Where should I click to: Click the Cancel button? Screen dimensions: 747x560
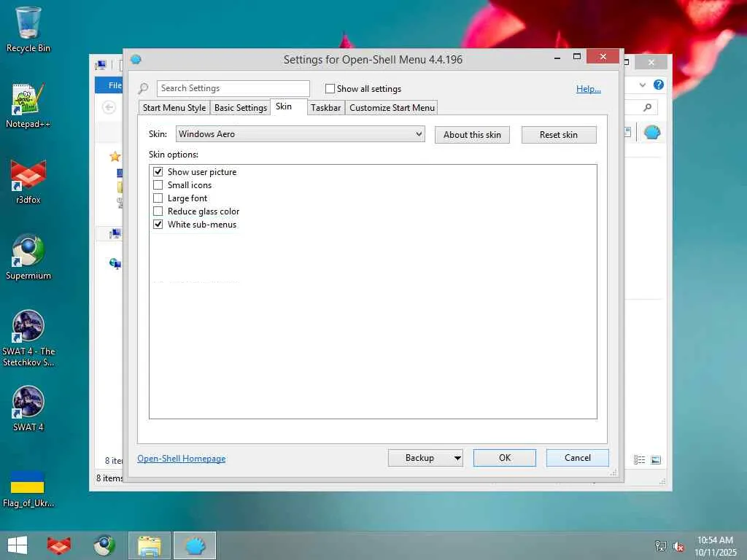click(578, 458)
